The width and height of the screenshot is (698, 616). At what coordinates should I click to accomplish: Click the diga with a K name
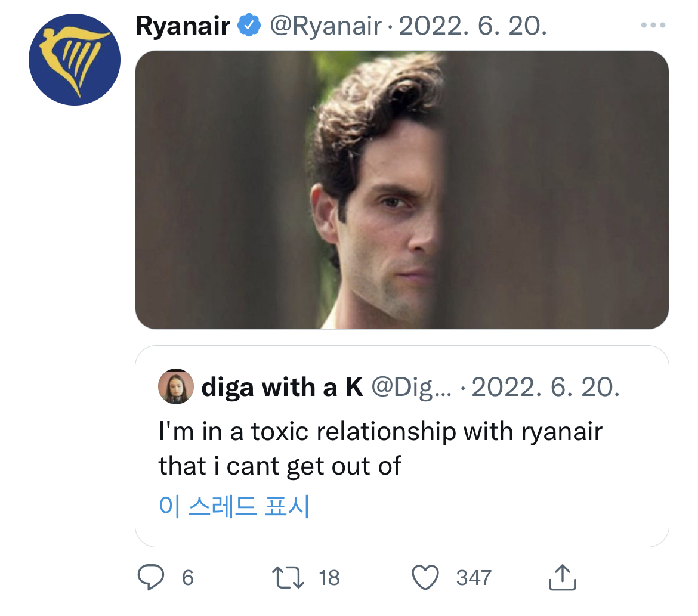click(282, 387)
